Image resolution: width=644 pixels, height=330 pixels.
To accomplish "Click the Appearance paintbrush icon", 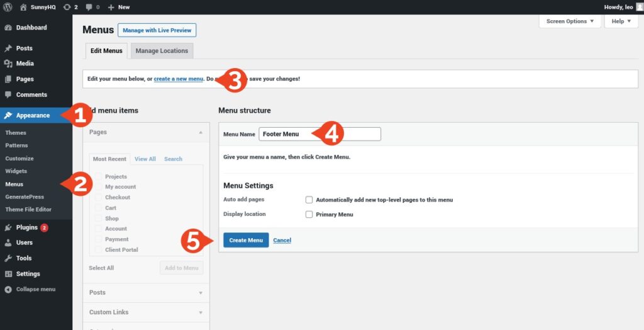I will coord(8,116).
